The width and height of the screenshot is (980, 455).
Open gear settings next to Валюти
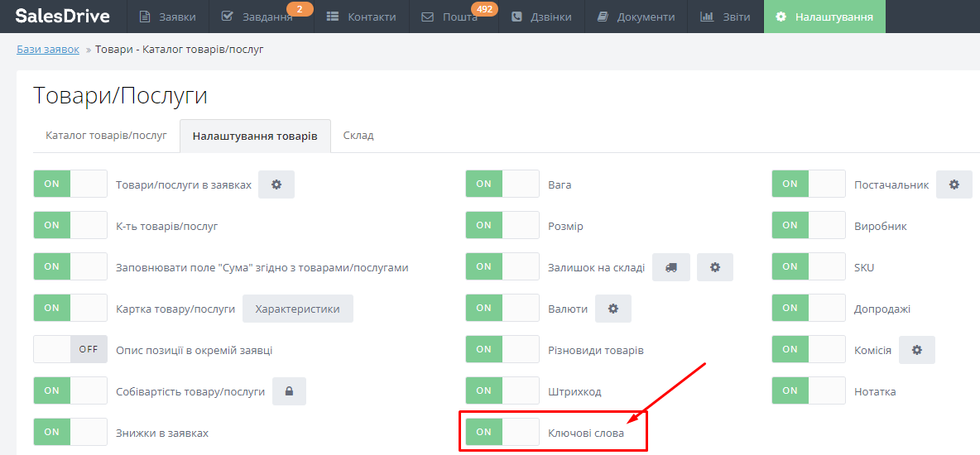click(x=613, y=309)
